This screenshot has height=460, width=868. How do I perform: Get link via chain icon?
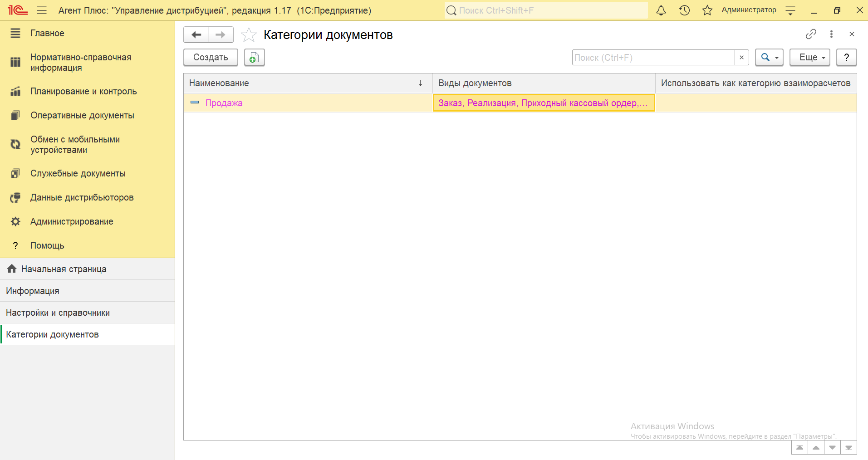811,34
